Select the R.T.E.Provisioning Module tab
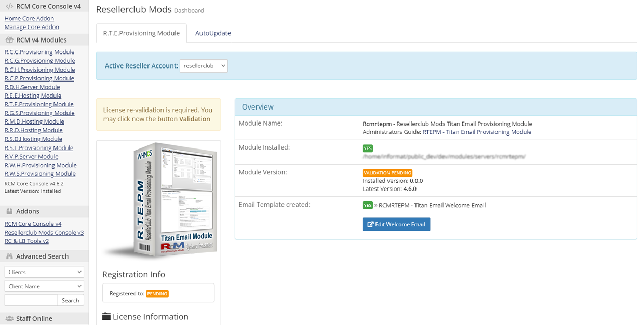The height and width of the screenshot is (325, 644). click(141, 33)
